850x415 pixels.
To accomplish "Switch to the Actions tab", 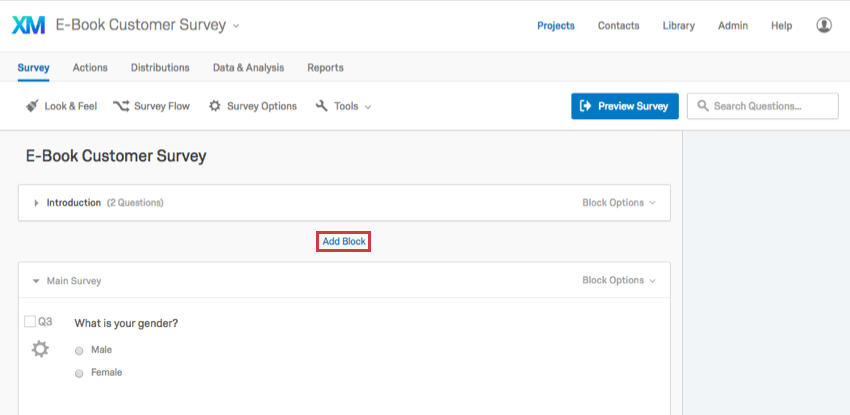I will 90,68.
